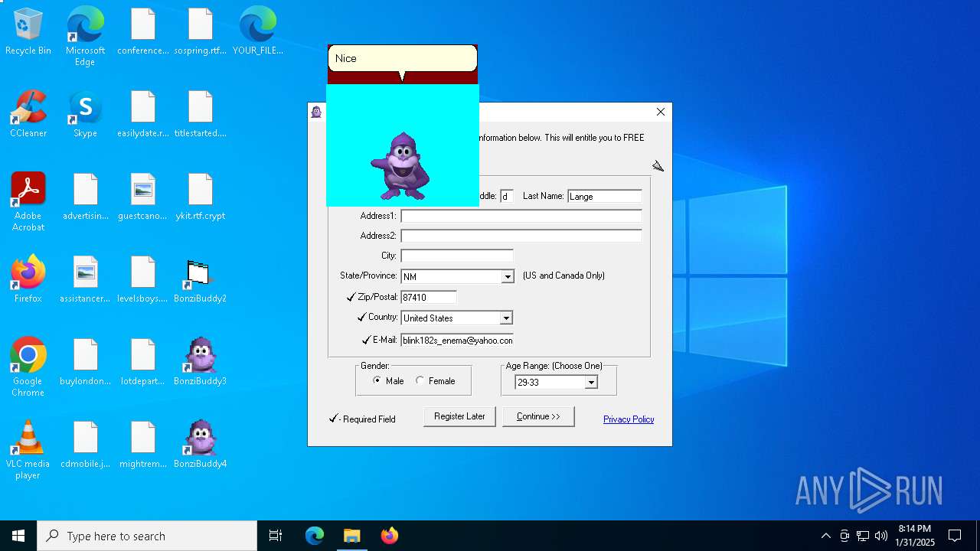
Task: Open the YOUR_FILE Edge shortcut
Action: pyautogui.click(x=258, y=32)
